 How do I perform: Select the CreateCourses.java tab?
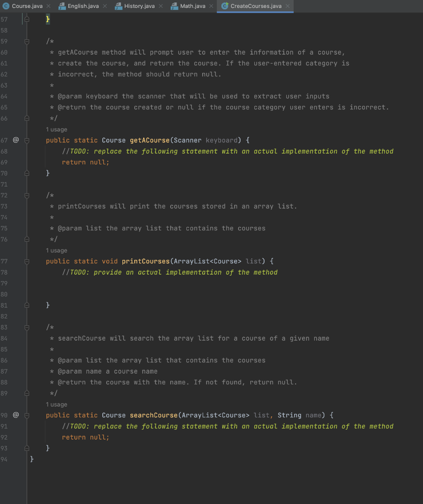coord(256,6)
